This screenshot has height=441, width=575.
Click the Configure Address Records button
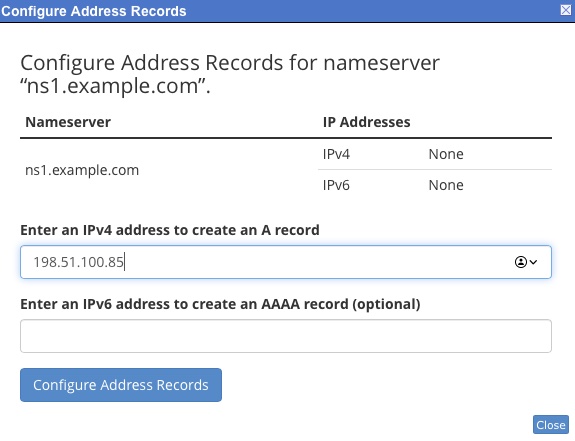(121, 385)
